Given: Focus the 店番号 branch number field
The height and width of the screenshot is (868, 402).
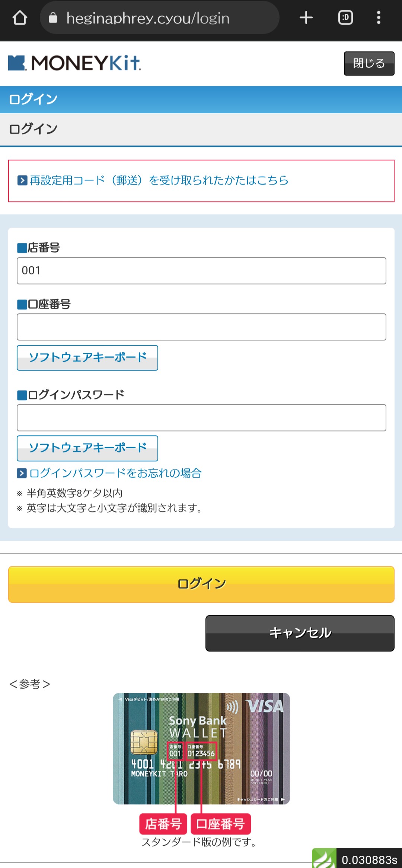Looking at the screenshot, I should tap(201, 271).
